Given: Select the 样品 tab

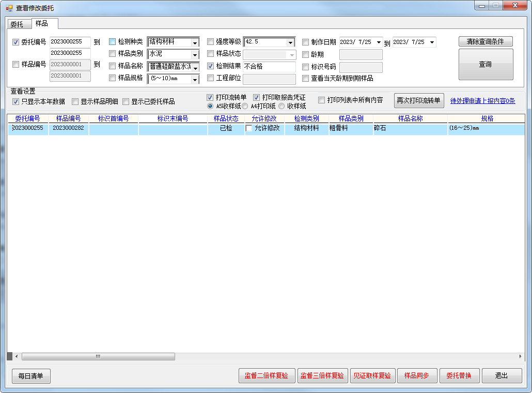Looking at the screenshot, I should click(x=42, y=24).
